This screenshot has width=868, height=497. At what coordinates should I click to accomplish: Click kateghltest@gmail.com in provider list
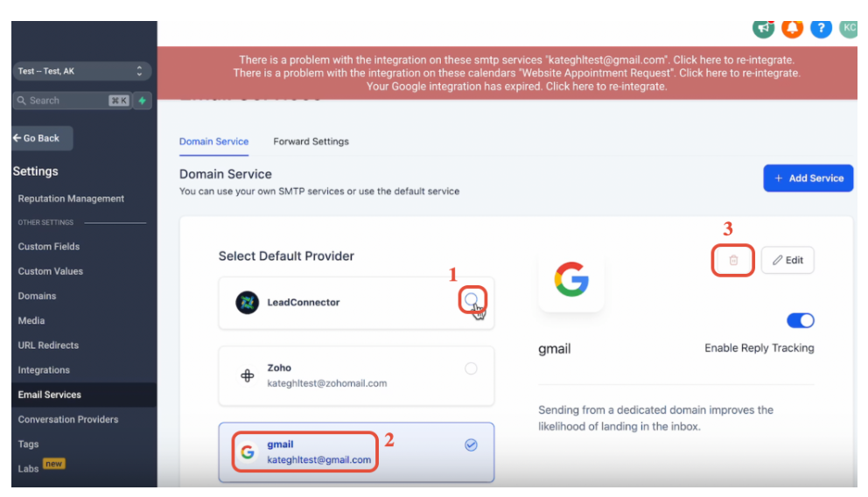tap(318, 459)
